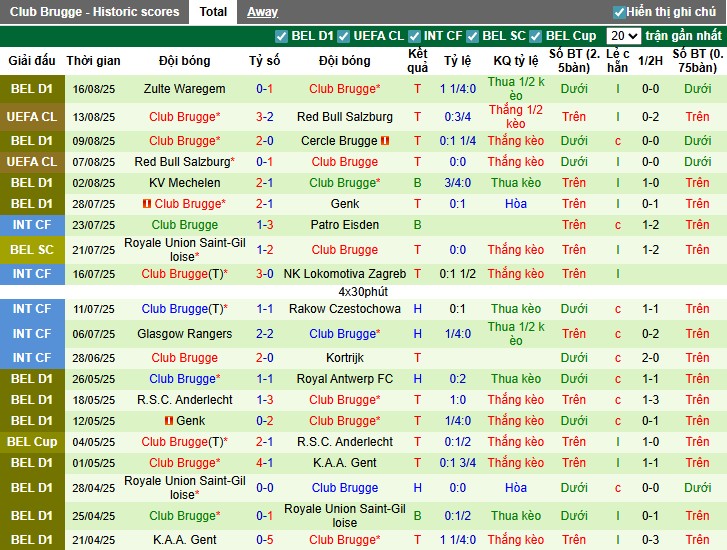
Task: Select the Total tab
Action: click(212, 12)
